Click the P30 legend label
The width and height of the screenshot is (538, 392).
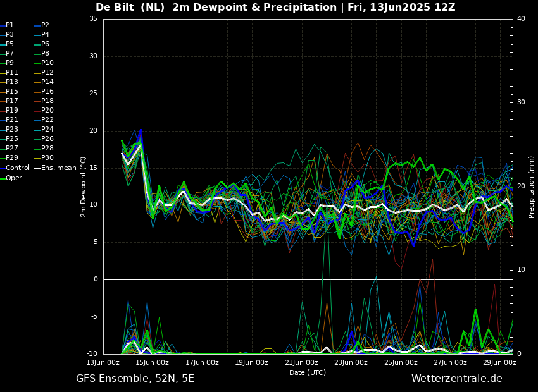[x=47, y=158]
